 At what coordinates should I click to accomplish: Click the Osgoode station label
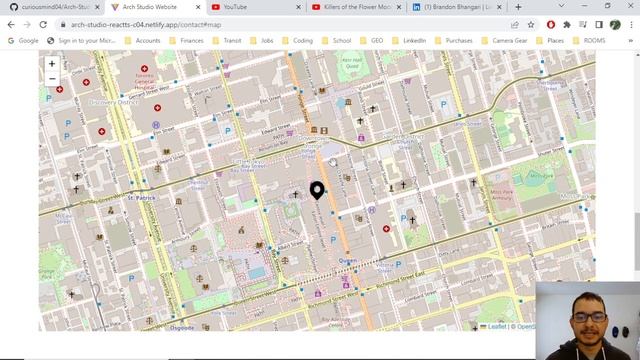pos(182,328)
